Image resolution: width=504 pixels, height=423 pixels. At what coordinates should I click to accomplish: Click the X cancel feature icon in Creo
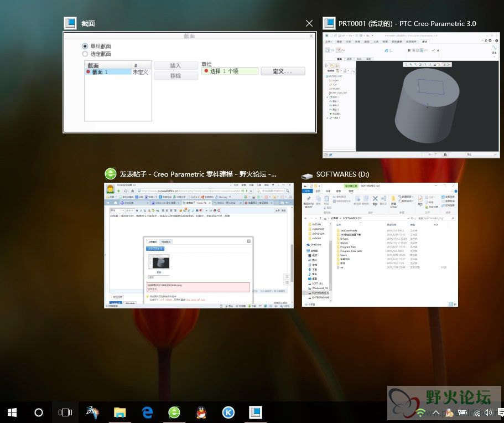[x=438, y=50]
